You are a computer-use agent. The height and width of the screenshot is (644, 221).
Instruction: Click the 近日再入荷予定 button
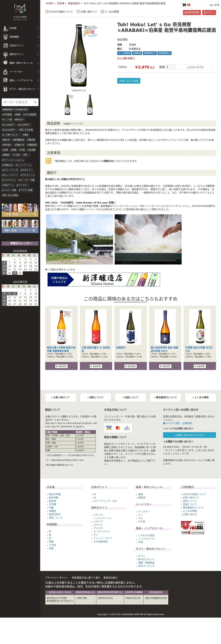pyautogui.click(x=196, y=67)
